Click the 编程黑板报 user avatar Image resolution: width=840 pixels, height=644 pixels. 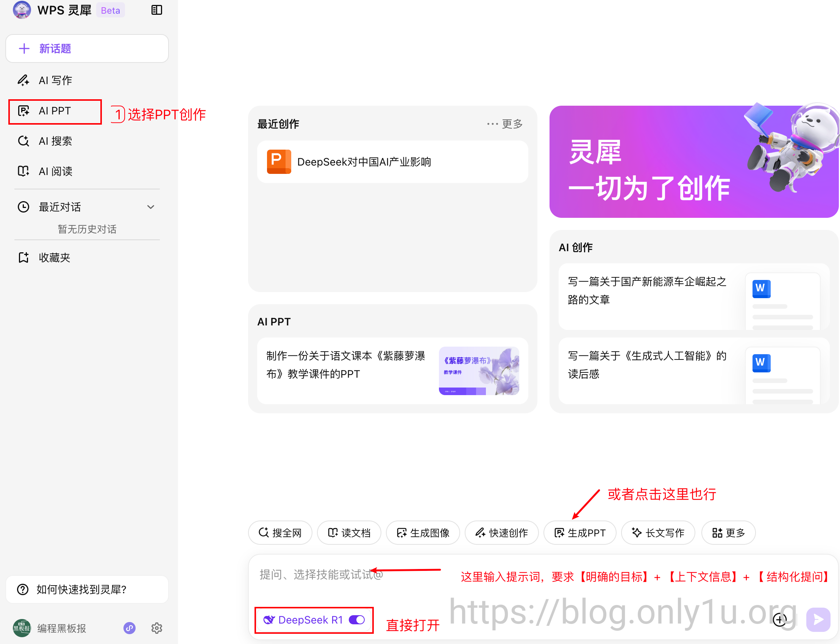(x=22, y=628)
